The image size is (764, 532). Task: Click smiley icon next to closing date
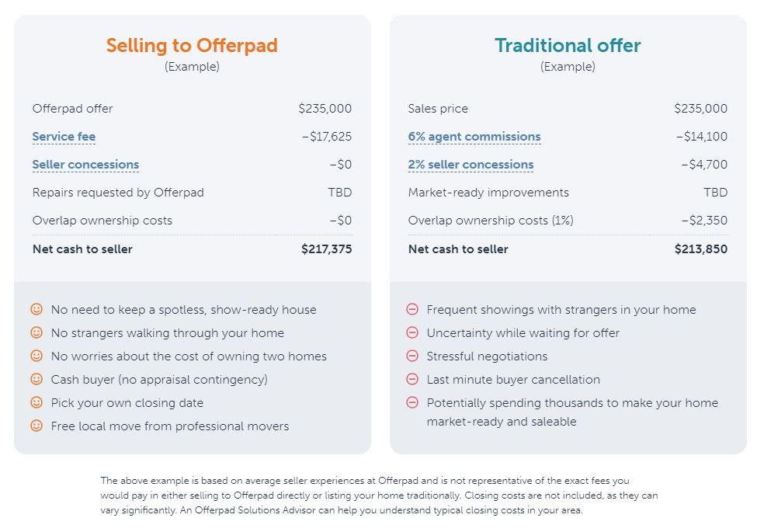click(36, 402)
